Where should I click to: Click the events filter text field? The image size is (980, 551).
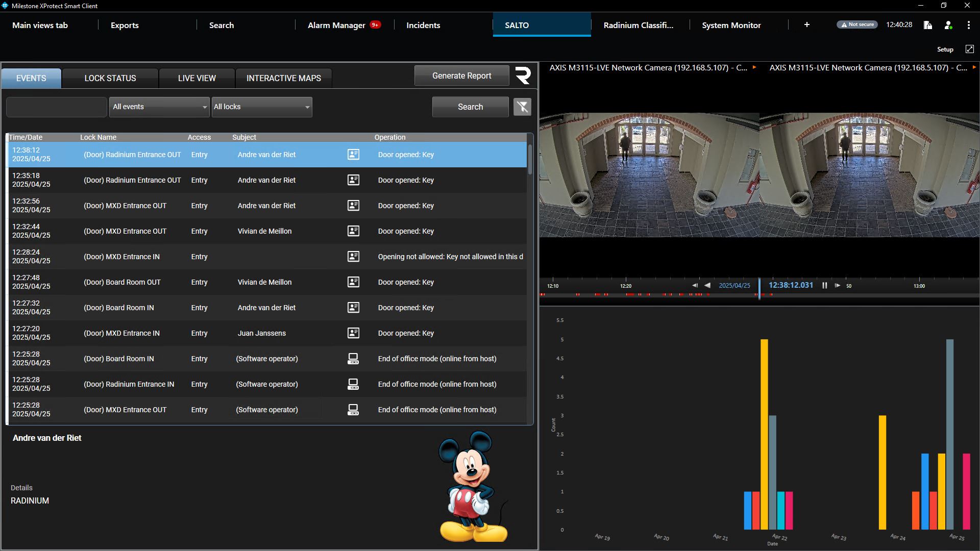(x=56, y=107)
